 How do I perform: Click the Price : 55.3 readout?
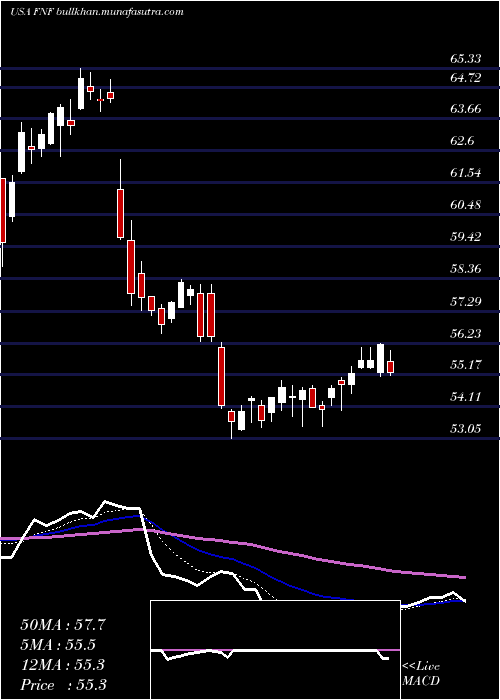click(63, 685)
